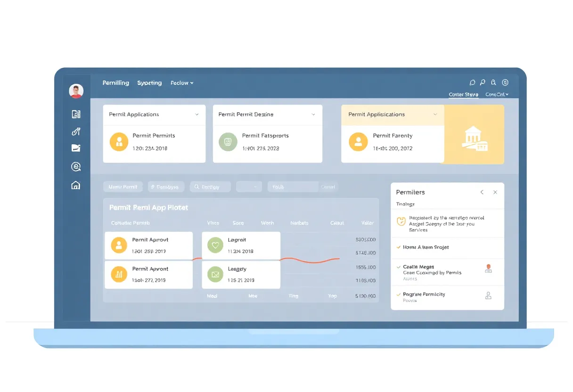Click the user profile avatar photo
Viewport: 573px width, 392px height.
click(x=76, y=90)
